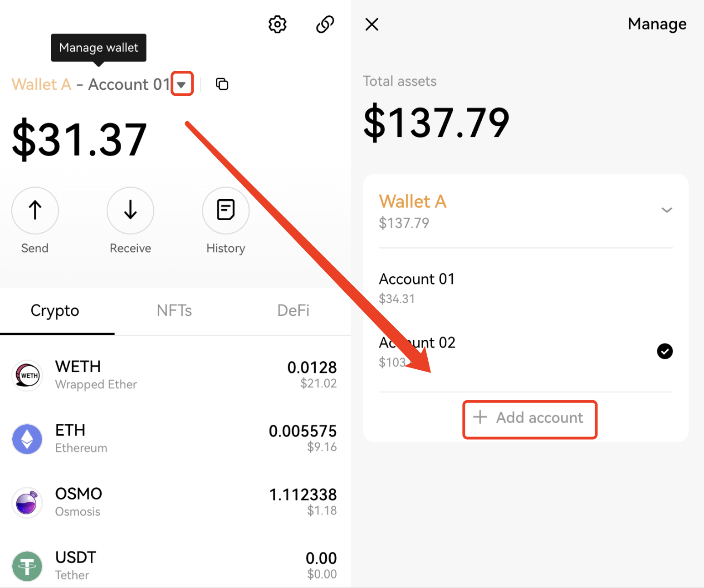704x588 pixels.
Task: Click the chain link connection icon
Action: pos(325,24)
